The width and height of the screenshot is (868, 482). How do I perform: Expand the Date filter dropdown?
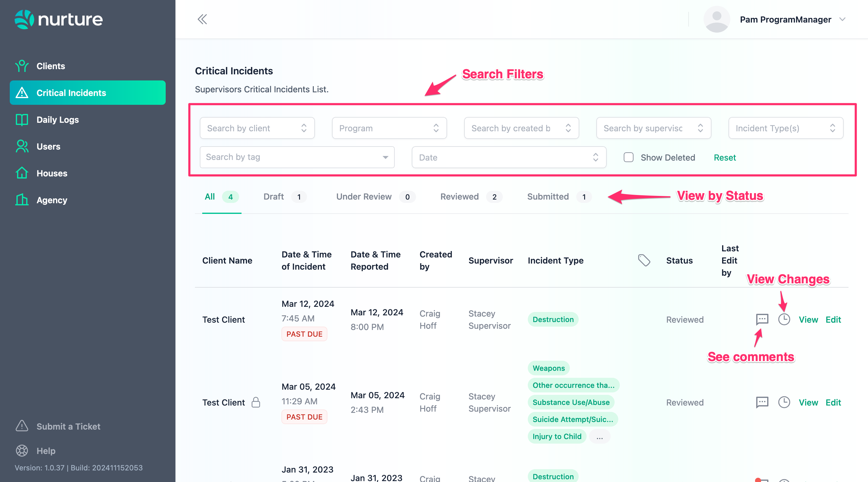pyautogui.click(x=509, y=158)
